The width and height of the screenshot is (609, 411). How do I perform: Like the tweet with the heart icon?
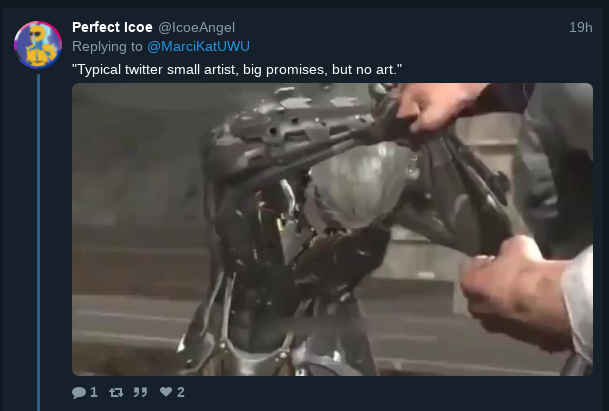click(x=166, y=392)
